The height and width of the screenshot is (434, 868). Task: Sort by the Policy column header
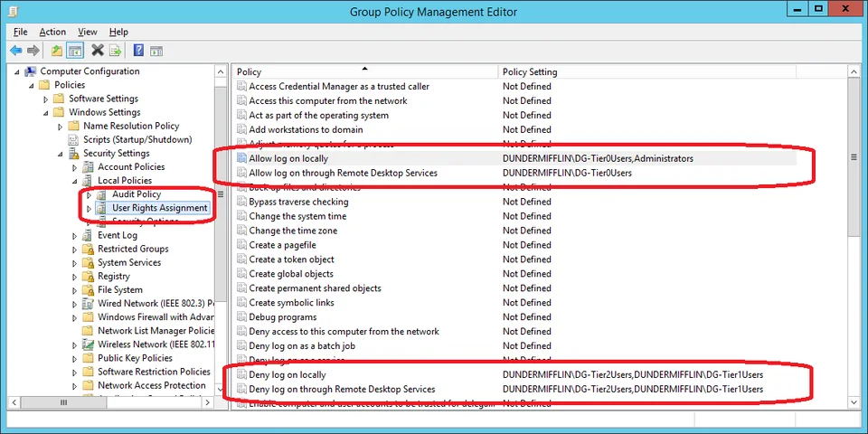coord(364,72)
